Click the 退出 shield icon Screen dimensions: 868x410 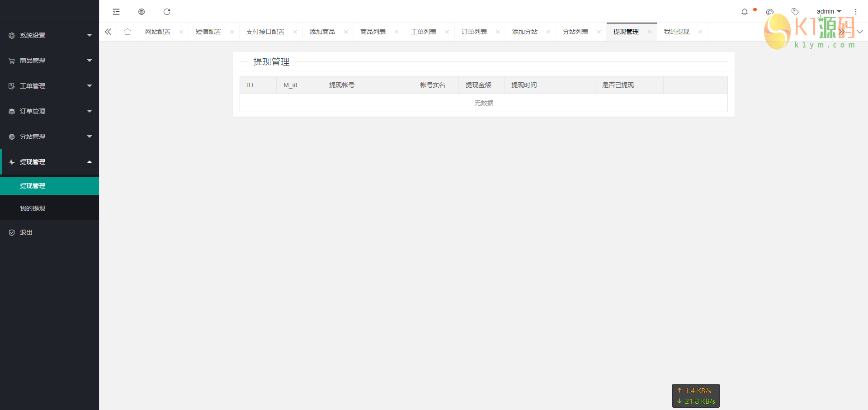tap(12, 232)
